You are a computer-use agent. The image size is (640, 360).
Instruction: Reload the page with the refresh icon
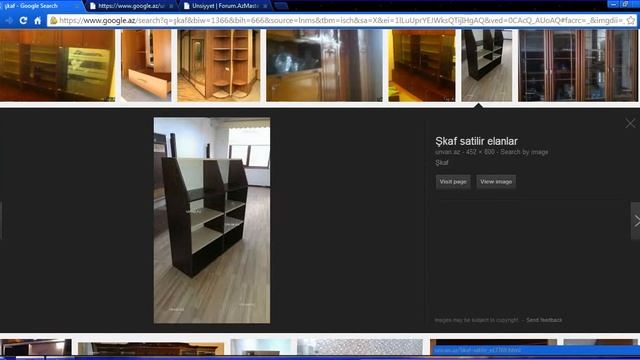(x=23, y=20)
